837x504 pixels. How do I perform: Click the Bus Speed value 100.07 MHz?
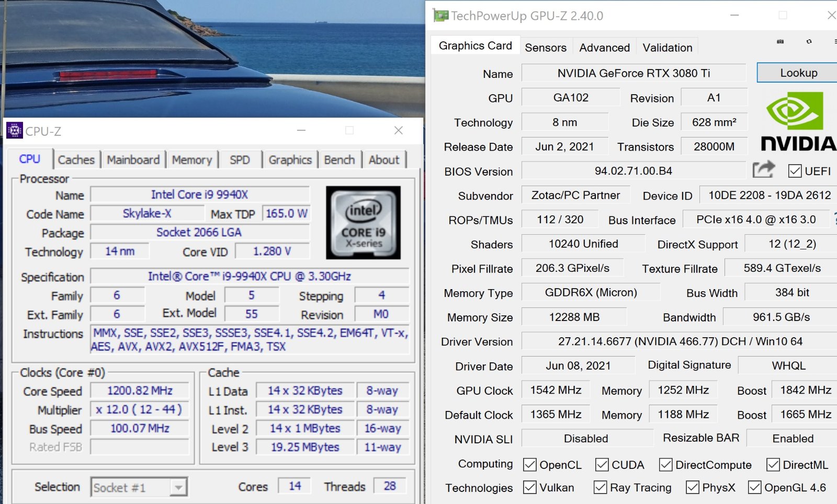140,428
